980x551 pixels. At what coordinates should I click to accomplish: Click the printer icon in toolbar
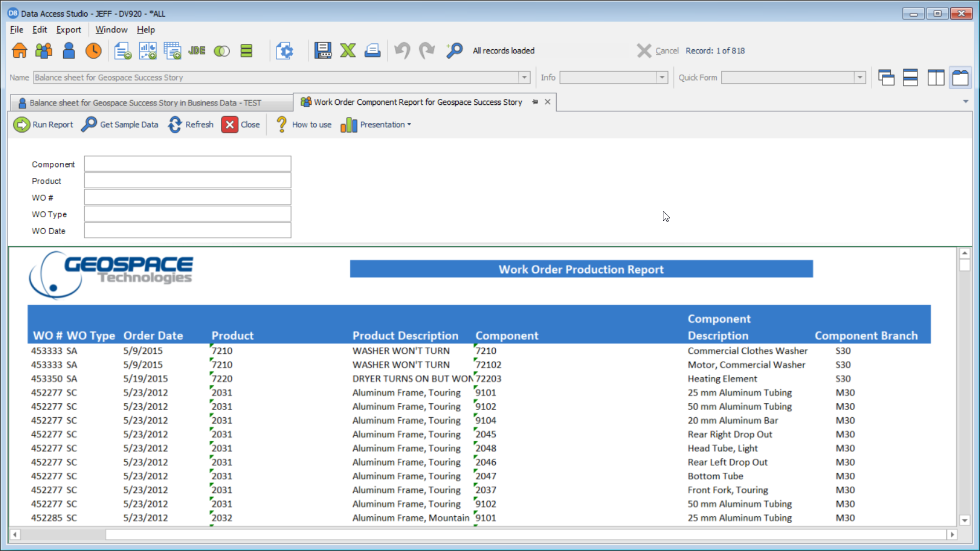[372, 51]
